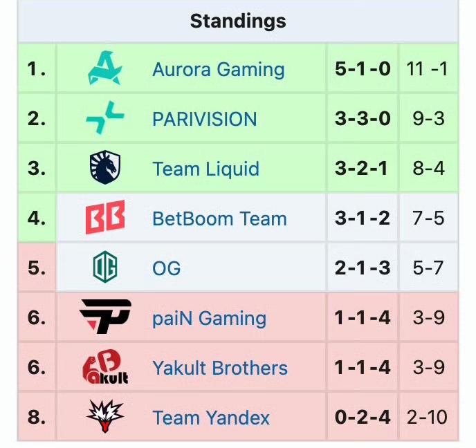Visit the Yakult Brothers team link
Image resolution: width=476 pixels, height=448 pixels.
pos(219,368)
